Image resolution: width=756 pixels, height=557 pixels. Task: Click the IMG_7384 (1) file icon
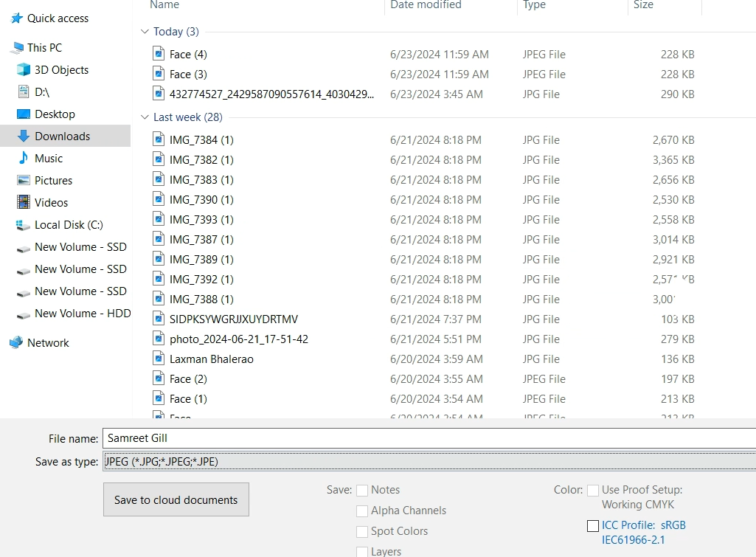[x=159, y=139]
